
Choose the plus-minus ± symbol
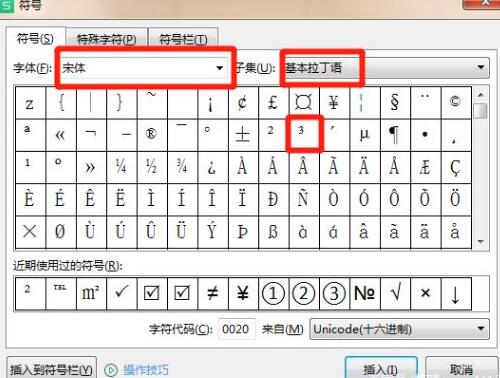click(244, 135)
